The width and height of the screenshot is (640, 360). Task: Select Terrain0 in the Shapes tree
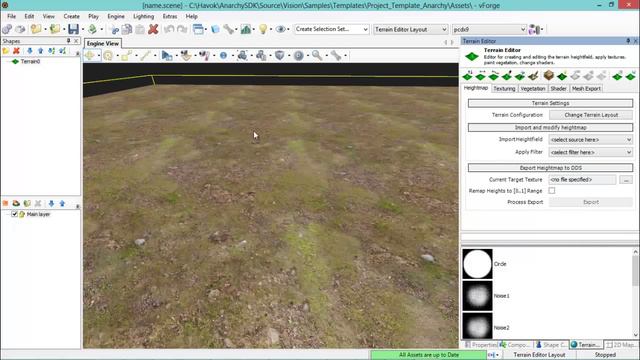point(30,62)
